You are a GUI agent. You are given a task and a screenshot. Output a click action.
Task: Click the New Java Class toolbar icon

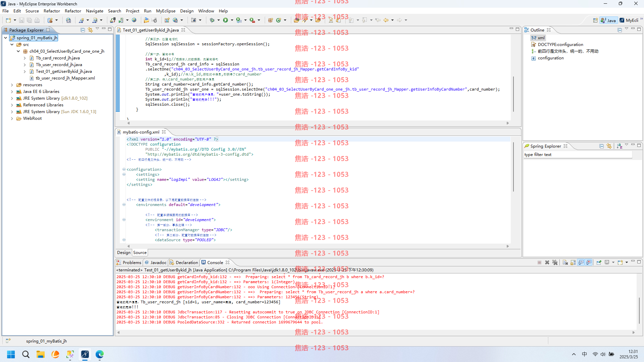(x=278, y=20)
